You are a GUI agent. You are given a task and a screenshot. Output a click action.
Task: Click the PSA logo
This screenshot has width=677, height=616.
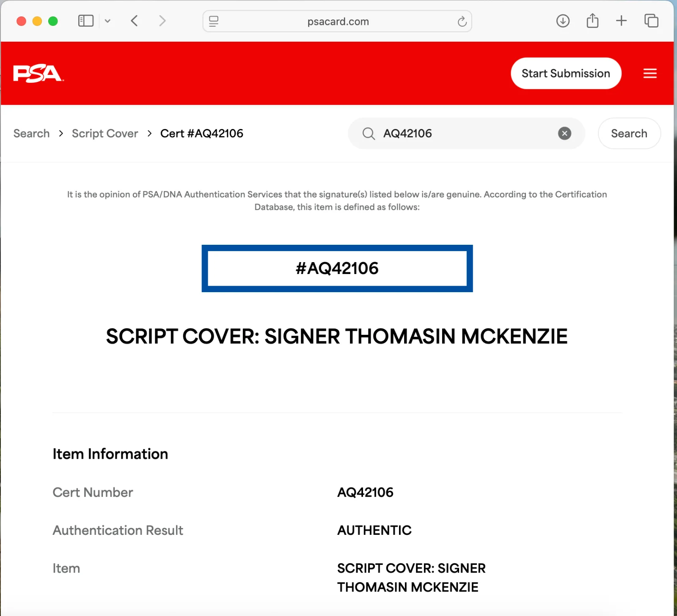click(x=39, y=74)
